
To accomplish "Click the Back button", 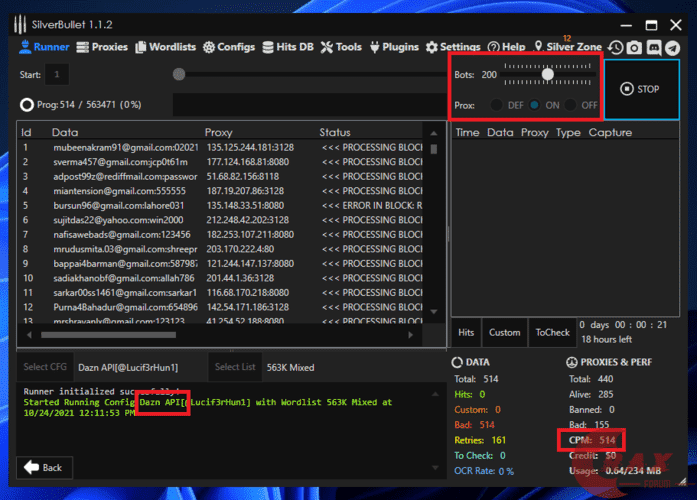I will click(x=42, y=467).
